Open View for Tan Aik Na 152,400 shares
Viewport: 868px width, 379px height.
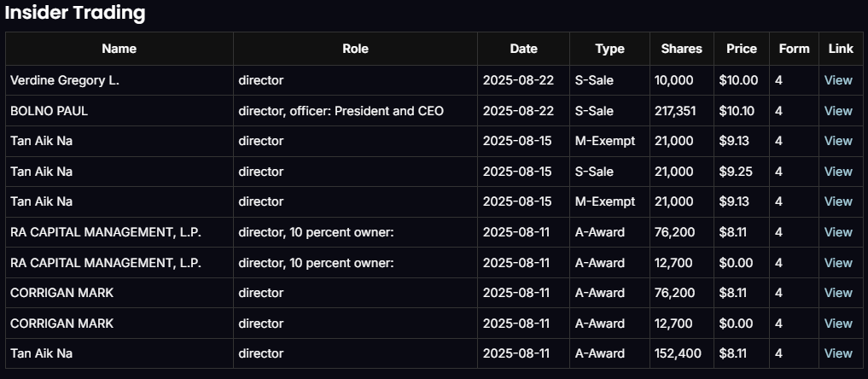(838, 353)
